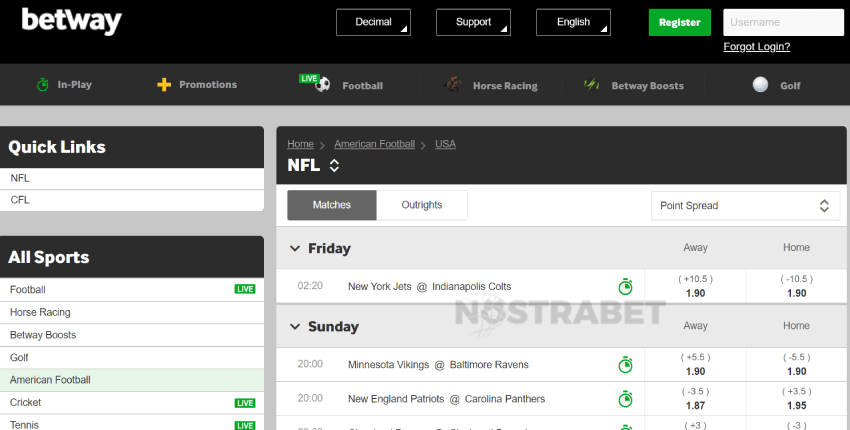Open the Point Spread market dropdown
Screen dimensions: 850x430
coord(745,206)
